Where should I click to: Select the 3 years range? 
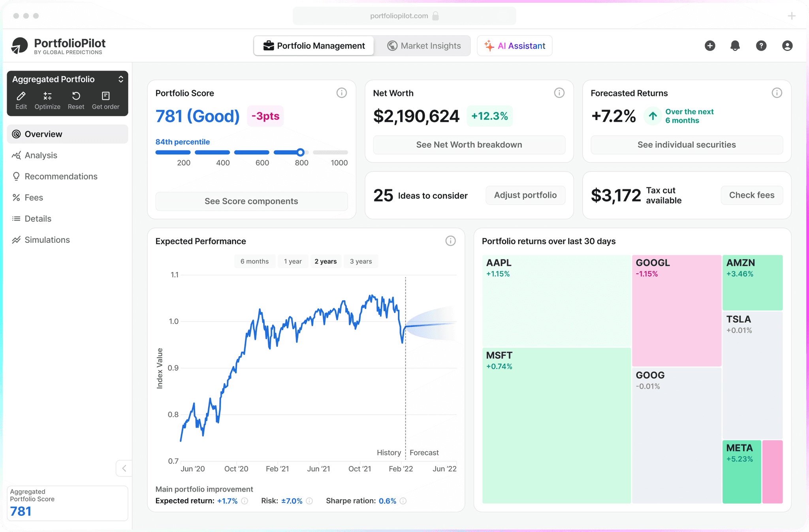click(x=361, y=261)
